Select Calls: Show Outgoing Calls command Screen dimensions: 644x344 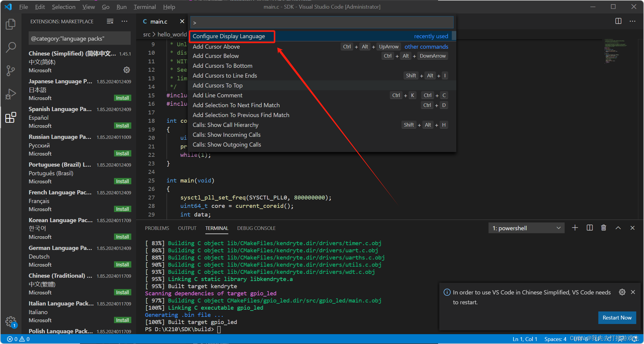point(322,145)
